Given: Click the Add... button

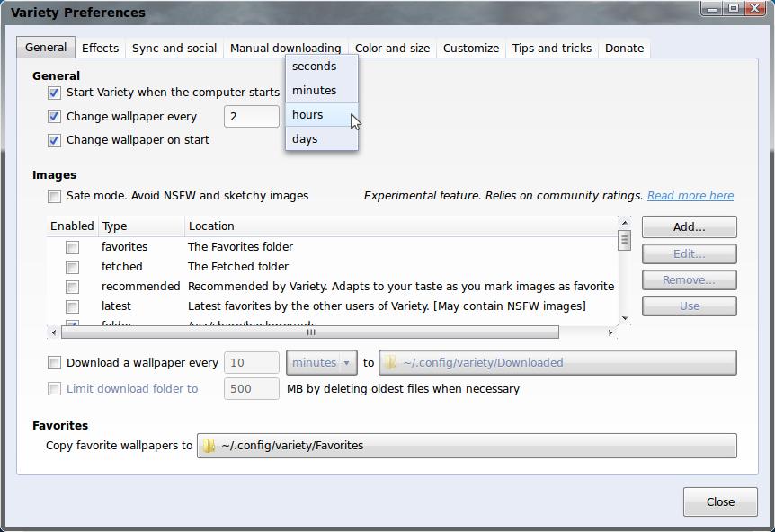Looking at the screenshot, I should point(689,227).
